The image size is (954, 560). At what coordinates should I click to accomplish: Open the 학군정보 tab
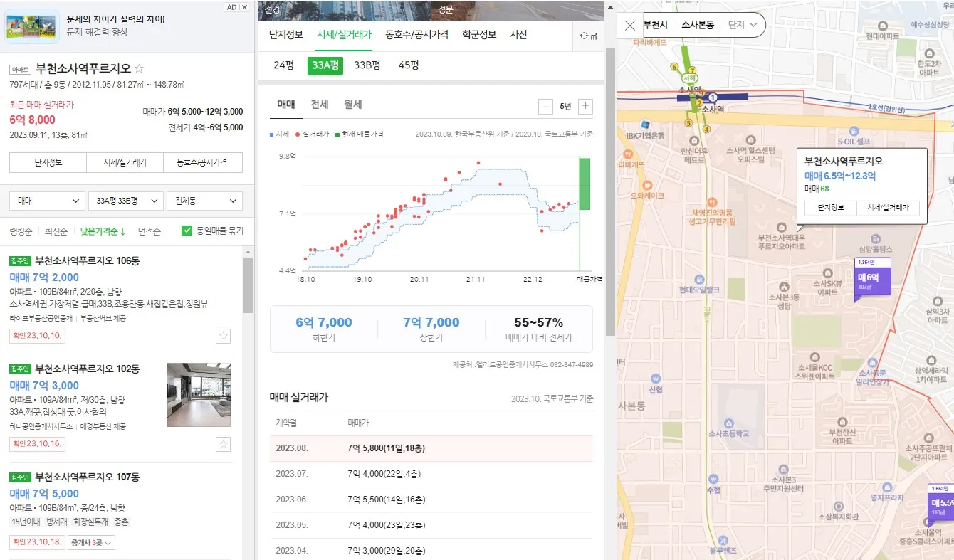(x=479, y=35)
